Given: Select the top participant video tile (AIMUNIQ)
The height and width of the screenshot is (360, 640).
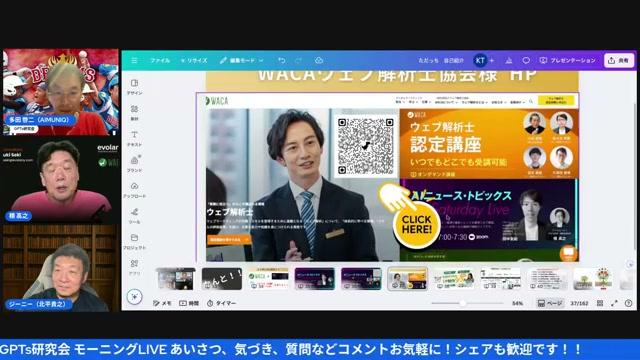Looking at the screenshot, I should [61, 92].
